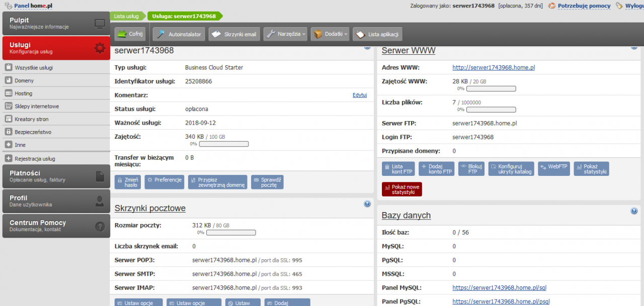
Task: Click the Edytuj link for Komentarz
Action: click(360, 95)
